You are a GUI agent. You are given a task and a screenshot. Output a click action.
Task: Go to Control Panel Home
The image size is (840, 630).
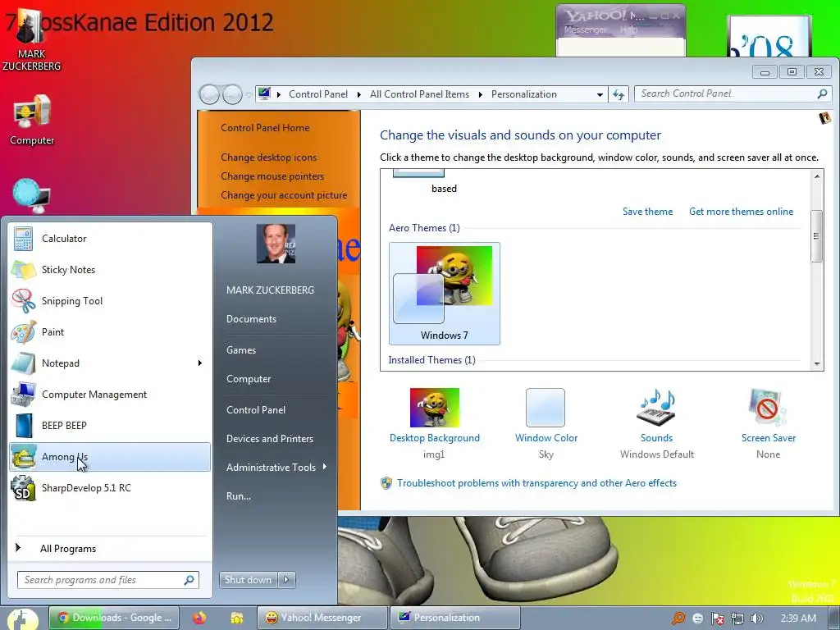[x=265, y=128]
